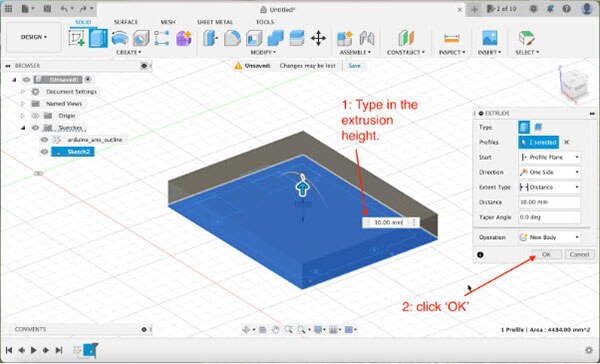Click the Pan hand navigation icon
The image size is (600, 364).
click(x=276, y=330)
